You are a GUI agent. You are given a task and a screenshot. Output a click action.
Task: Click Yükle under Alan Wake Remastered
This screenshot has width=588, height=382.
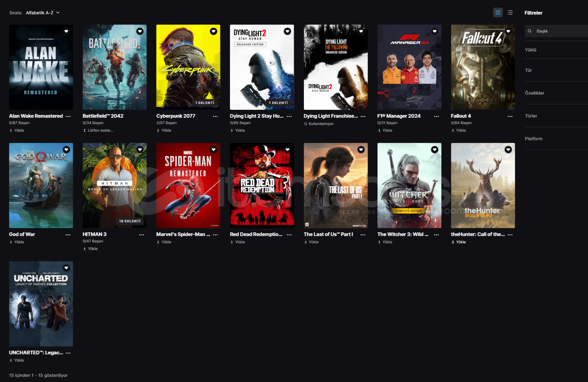click(x=17, y=131)
